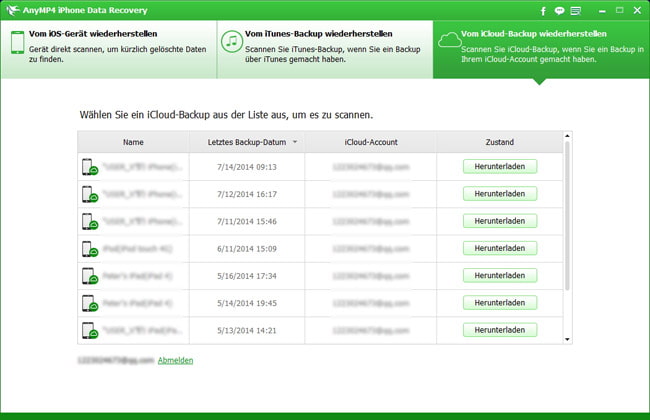
Task: Click device icon of 5/14/2014 19:45 backup
Action: (x=90, y=303)
